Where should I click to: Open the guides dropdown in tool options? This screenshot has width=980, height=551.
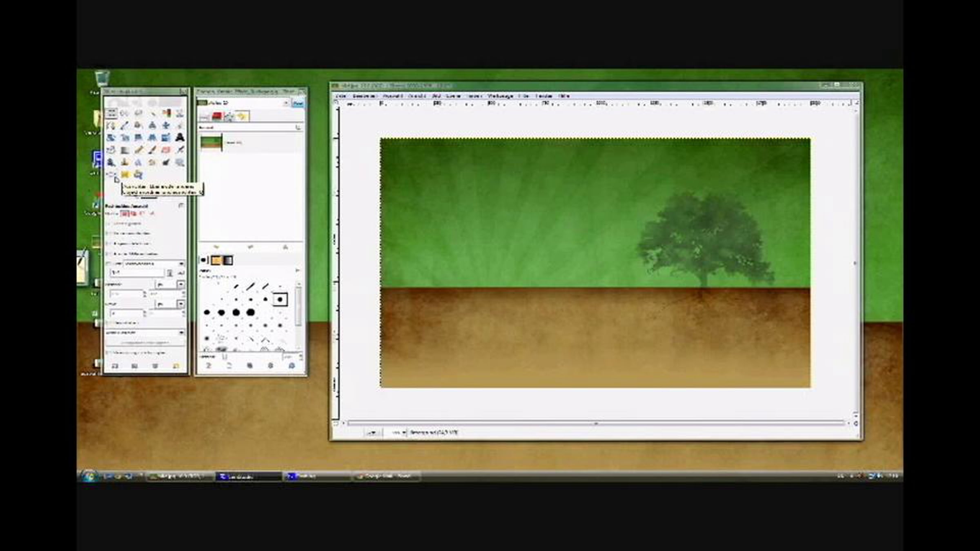(x=145, y=333)
